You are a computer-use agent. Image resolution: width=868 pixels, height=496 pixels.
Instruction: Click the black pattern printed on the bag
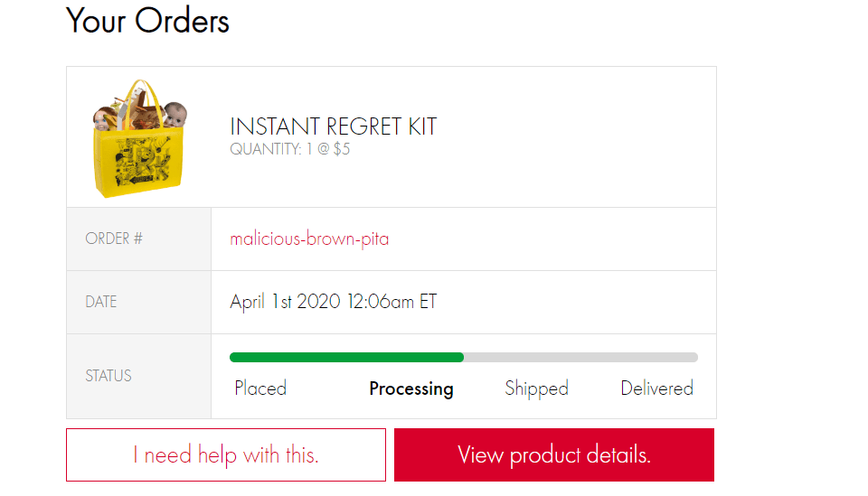pyautogui.click(x=136, y=163)
